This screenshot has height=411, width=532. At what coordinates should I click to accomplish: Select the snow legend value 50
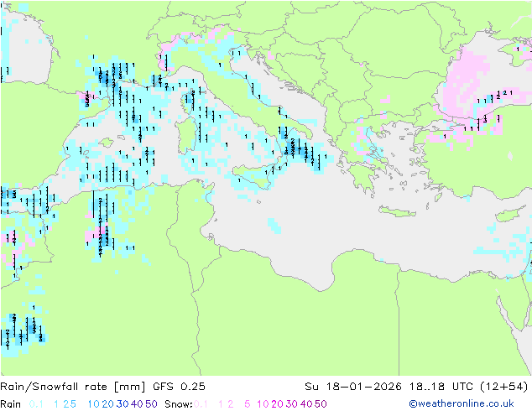pyautogui.click(x=321, y=404)
